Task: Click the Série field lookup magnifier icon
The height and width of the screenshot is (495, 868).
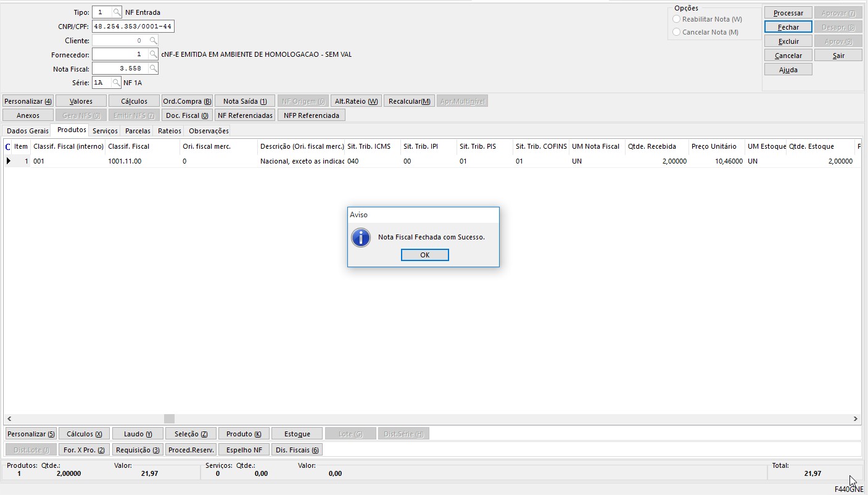Action: coord(115,83)
